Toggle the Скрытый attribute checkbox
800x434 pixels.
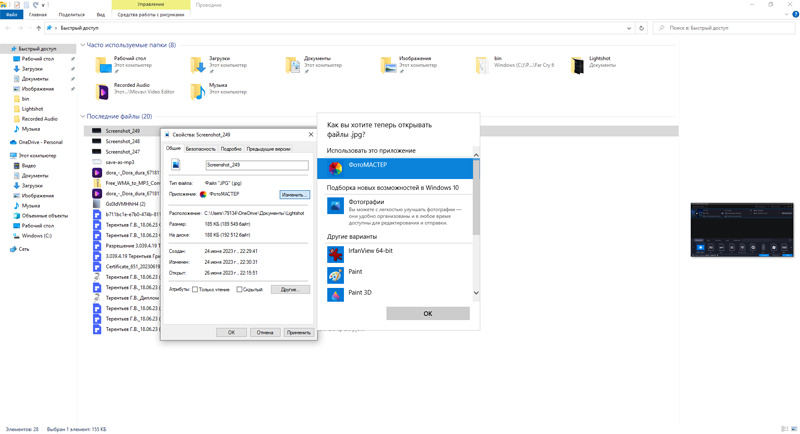pyautogui.click(x=239, y=290)
